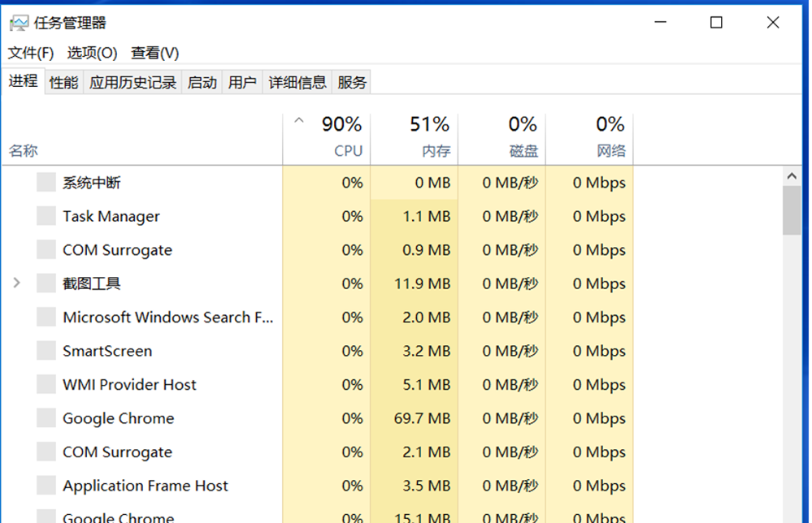Click the WMI Provider Host process icon

pos(46,384)
